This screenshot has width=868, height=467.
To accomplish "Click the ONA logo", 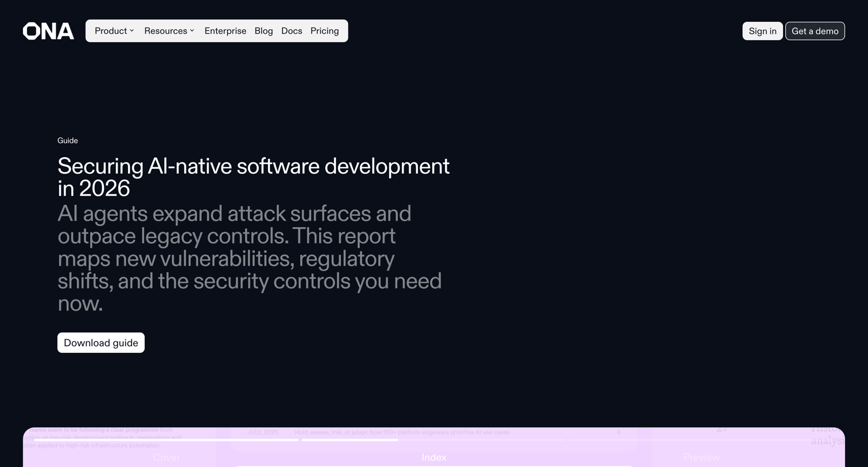I will pyautogui.click(x=48, y=31).
